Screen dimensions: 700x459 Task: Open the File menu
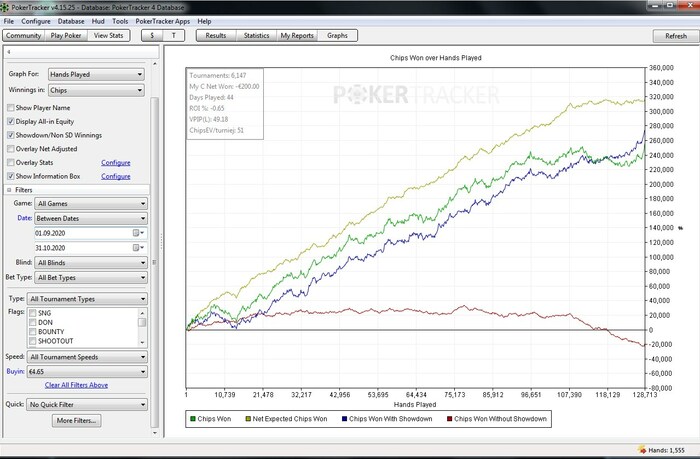pos(8,21)
